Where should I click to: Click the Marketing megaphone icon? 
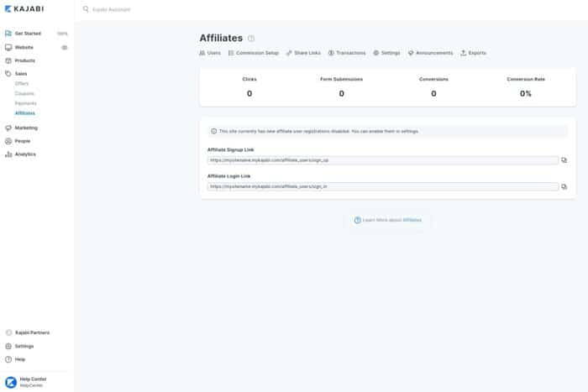tap(8, 128)
